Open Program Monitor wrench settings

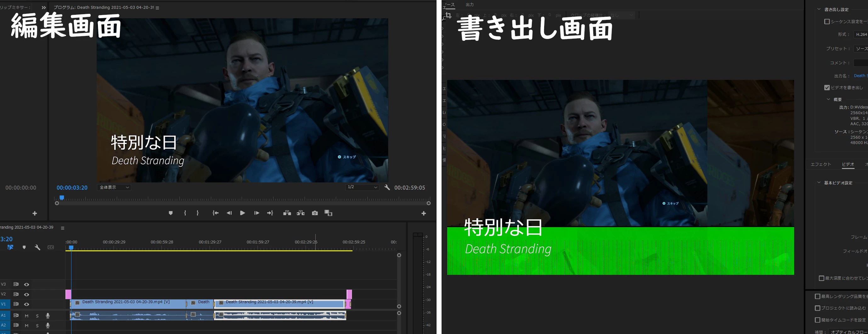coord(387,187)
